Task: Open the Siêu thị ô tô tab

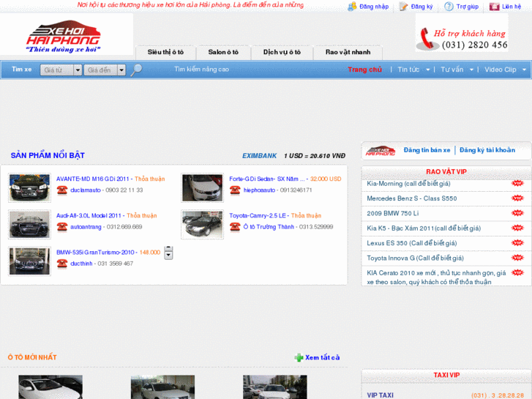Action: (x=165, y=52)
